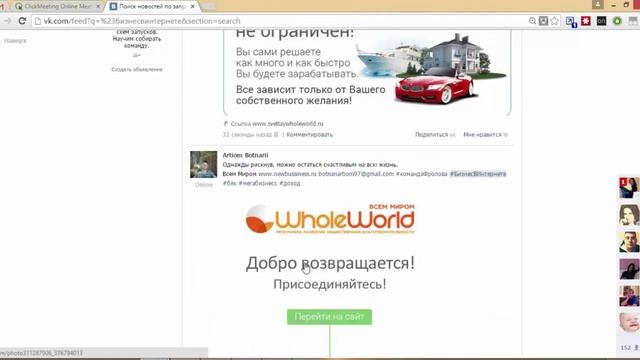The image size is (640, 360).
Task: Open the blue translate extension icon
Action: click(571, 22)
